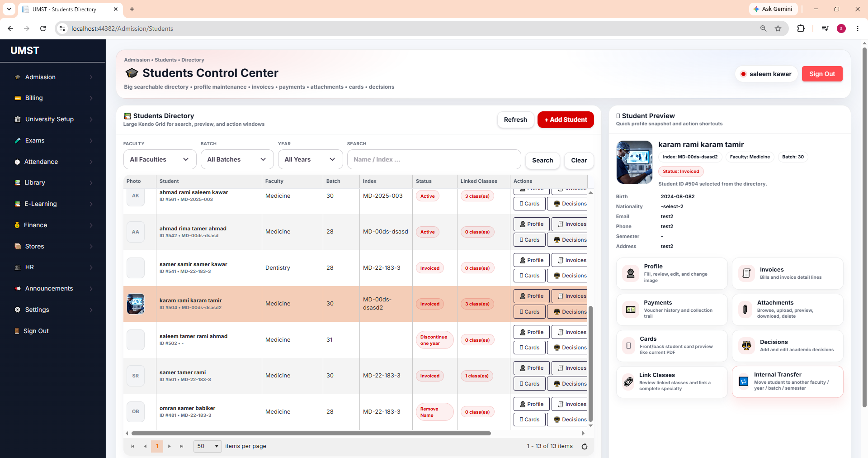Click the Invoices card icon in preview panel
The image size is (868, 458).
pos(746,273)
